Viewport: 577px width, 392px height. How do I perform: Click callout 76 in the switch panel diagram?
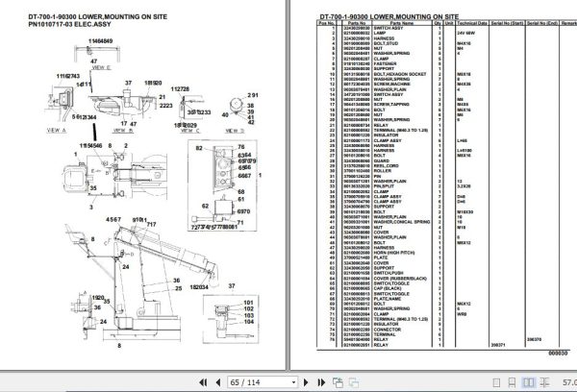(241, 147)
